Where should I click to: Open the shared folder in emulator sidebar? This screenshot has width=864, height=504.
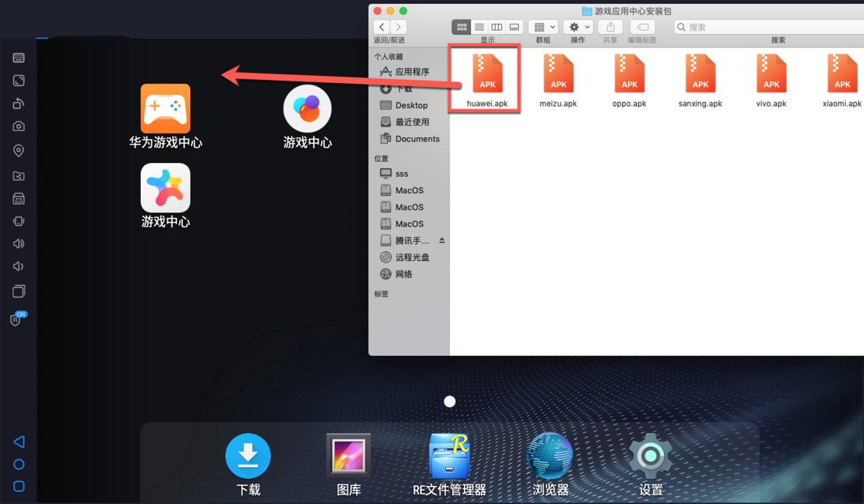19,176
